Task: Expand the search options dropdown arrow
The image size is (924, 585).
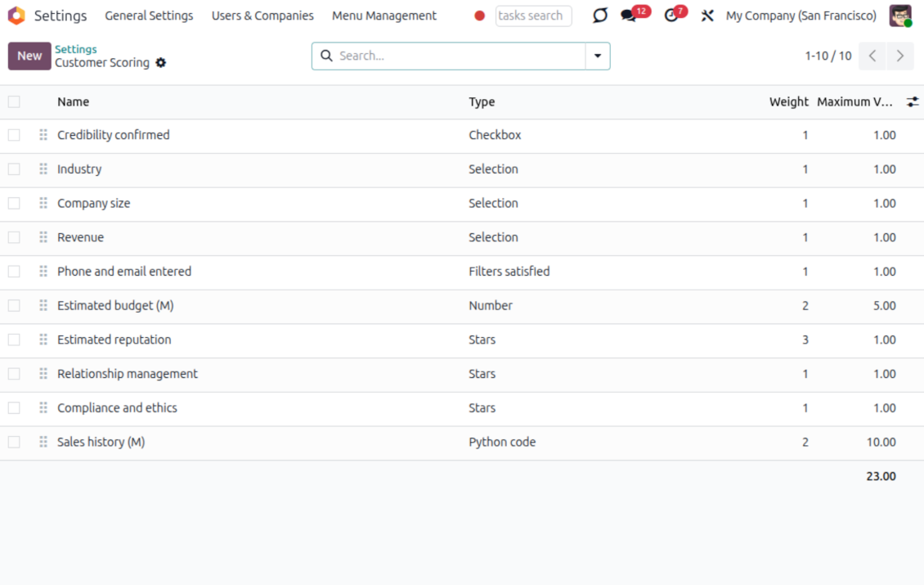Action: (x=598, y=56)
